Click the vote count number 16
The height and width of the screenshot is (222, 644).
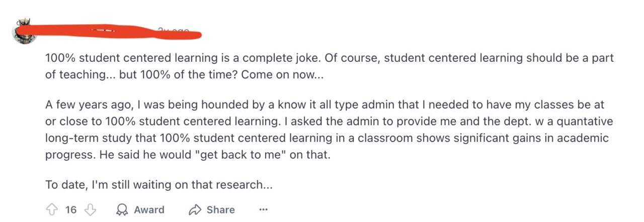pyautogui.click(x=71, y=209)
